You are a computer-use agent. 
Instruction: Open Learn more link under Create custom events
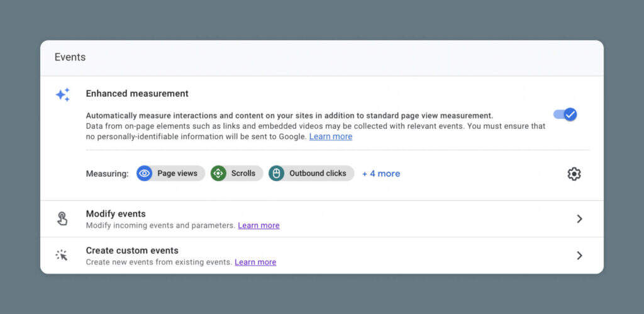(255, 262)
